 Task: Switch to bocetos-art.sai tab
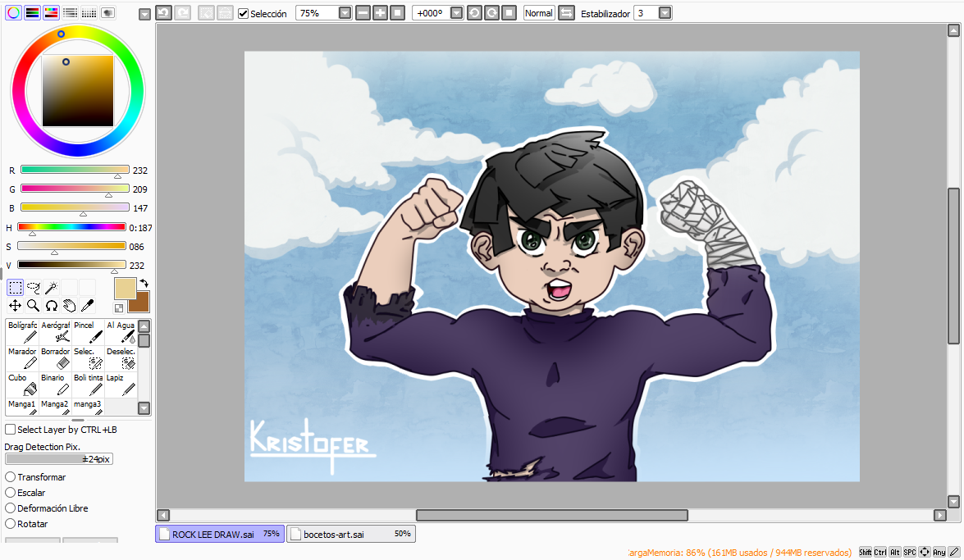point(351,534)
